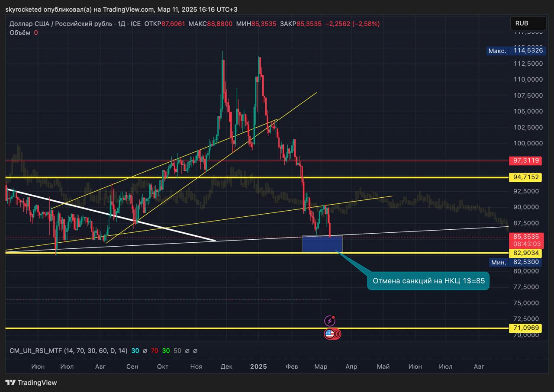554x392 pixels.
Task: Click the change value −2,2562 (−2,58%)
Action: (352, 24)
